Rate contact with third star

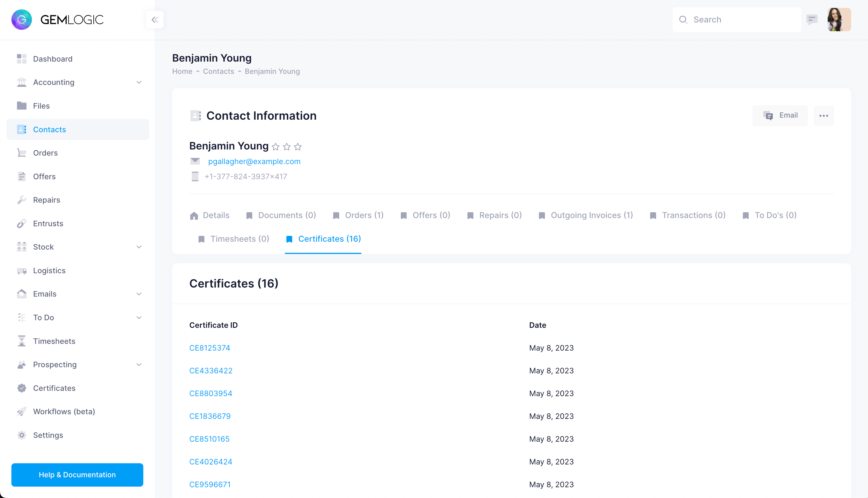point(298,147)
